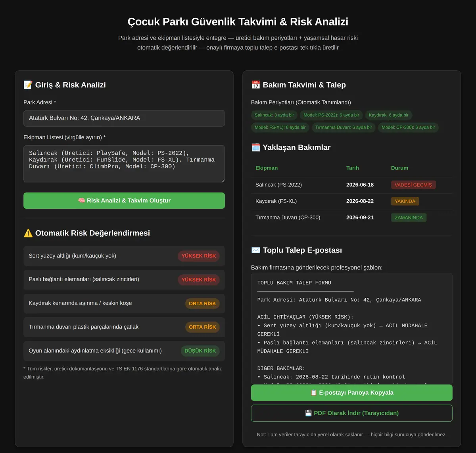
Task: Click the 'Sert yüzey altlığı' risk row
Action: coord(124,256)
